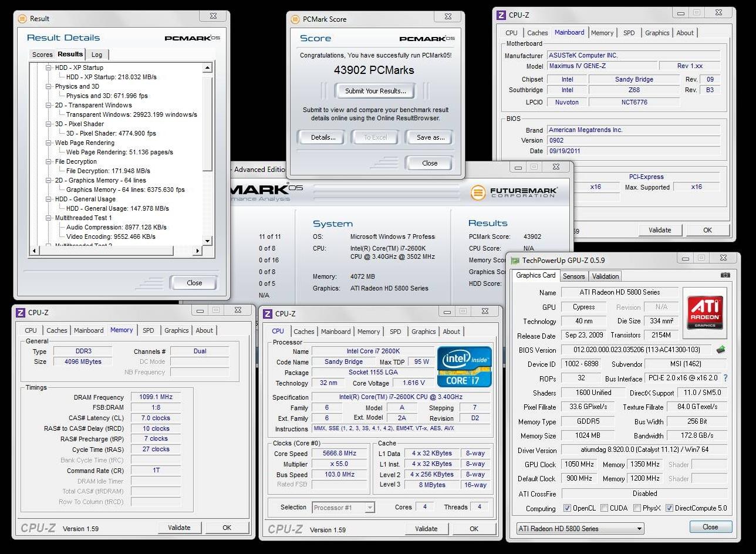This screenshot has width=756, height=554.
Task: Toggle the PhysX checkbox
Action: [637, 508]
